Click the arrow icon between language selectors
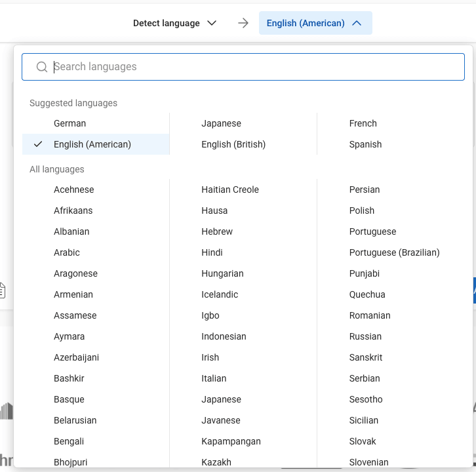The image size is (476, 472). [243, 23]
